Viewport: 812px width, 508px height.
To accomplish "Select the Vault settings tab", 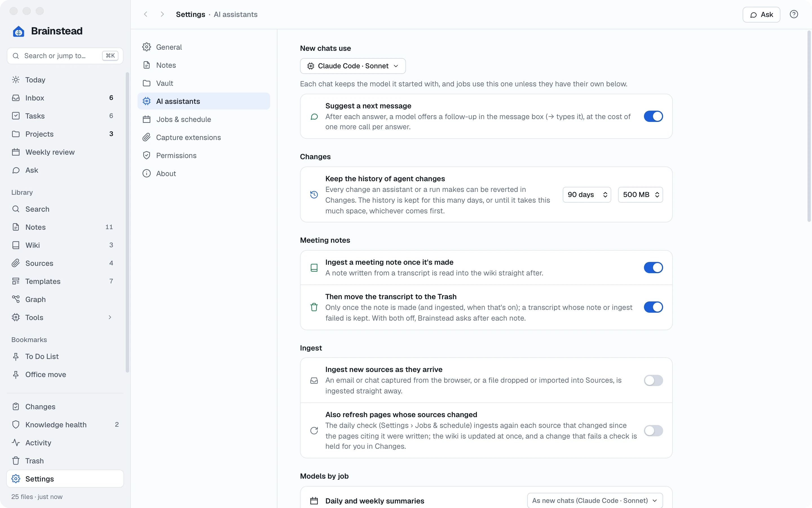I will tap(204, 83).
